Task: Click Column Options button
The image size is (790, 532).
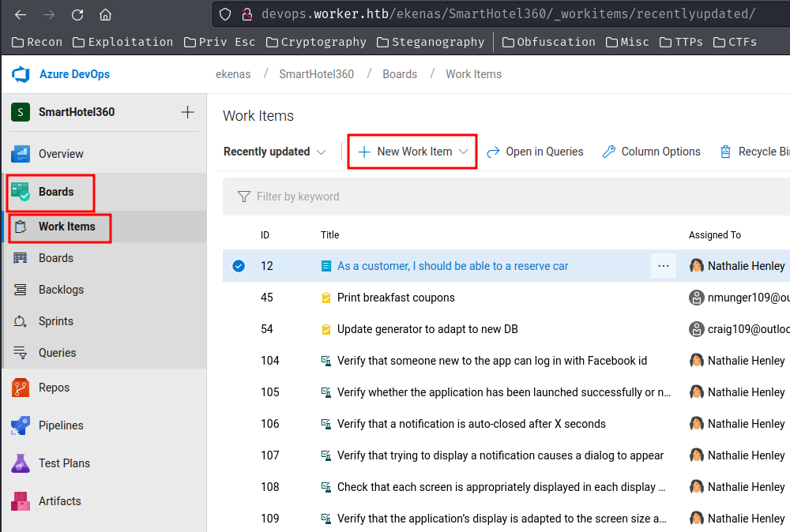Action: pos(651,152)
